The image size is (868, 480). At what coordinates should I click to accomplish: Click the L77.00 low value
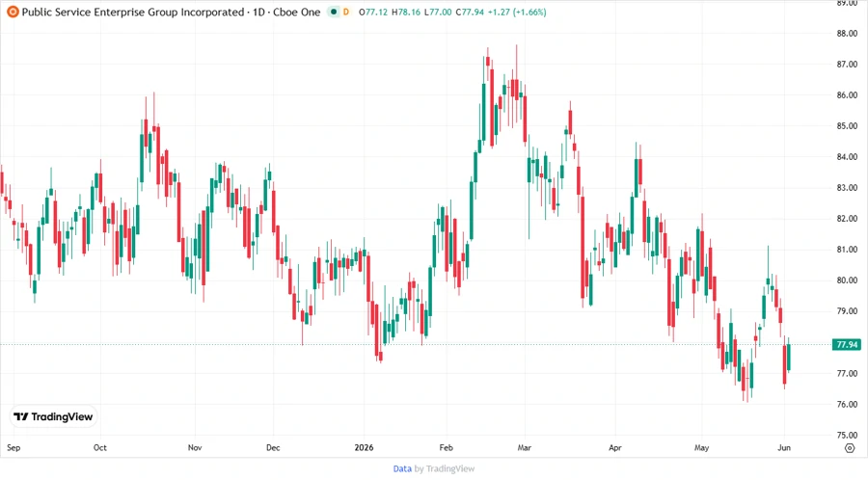coord(438,12)
